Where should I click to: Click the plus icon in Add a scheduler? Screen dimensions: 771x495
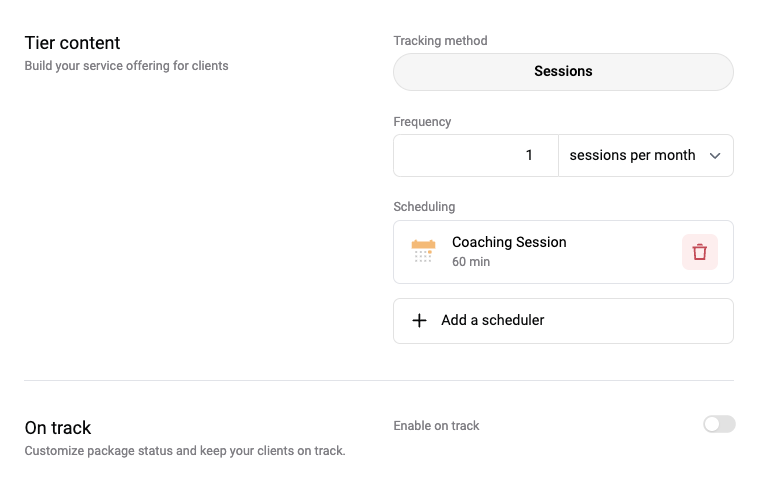pyautogui.click(x=419, y=320)
